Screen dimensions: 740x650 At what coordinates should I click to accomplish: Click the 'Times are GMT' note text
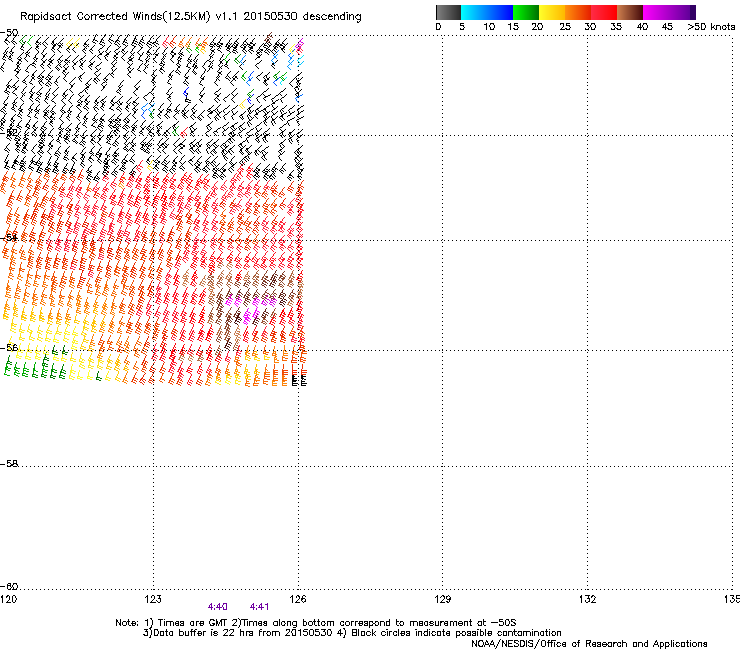point(190,623)
